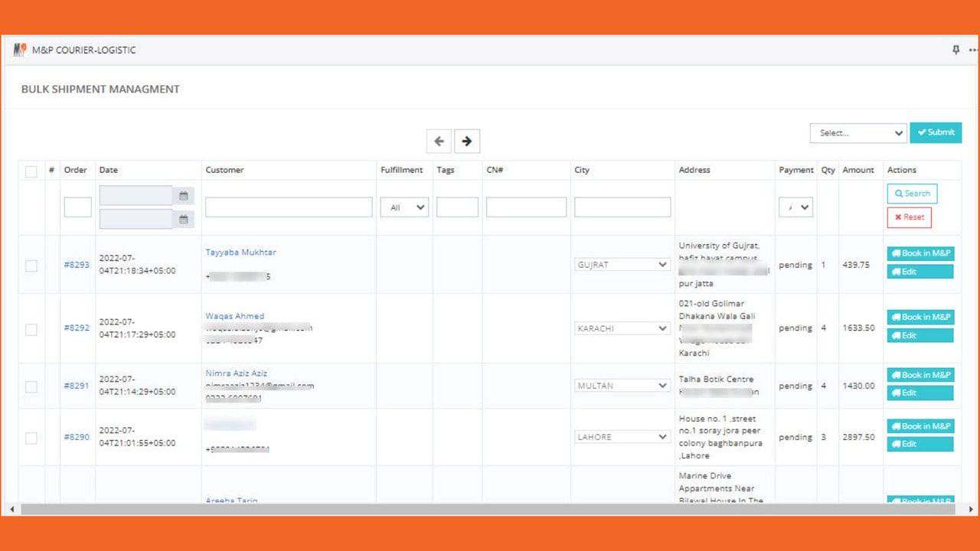The height and width of the screenshot is (551, 980).
Task: Check the select-all checkbox in table header
Action: pos(31,171)
